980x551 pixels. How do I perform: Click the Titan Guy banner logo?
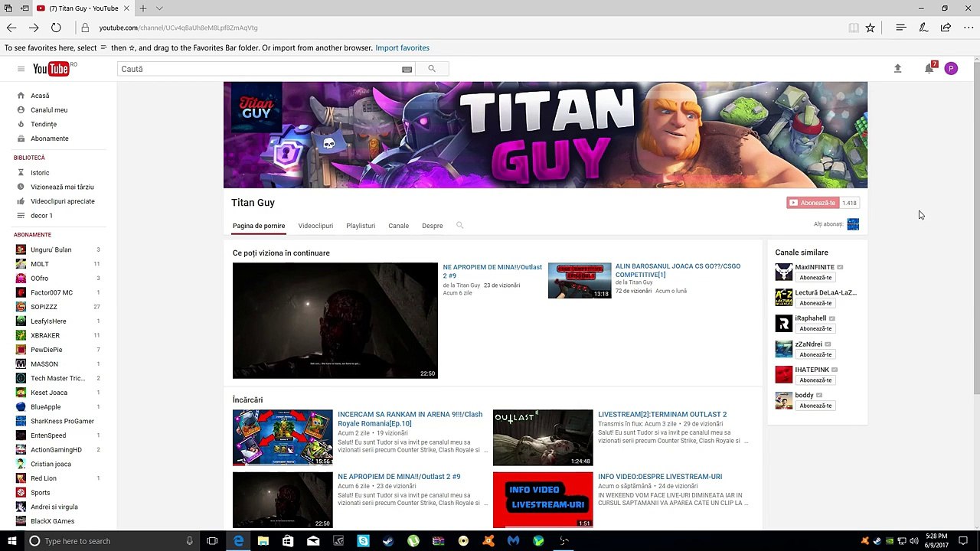pos(256,107)
